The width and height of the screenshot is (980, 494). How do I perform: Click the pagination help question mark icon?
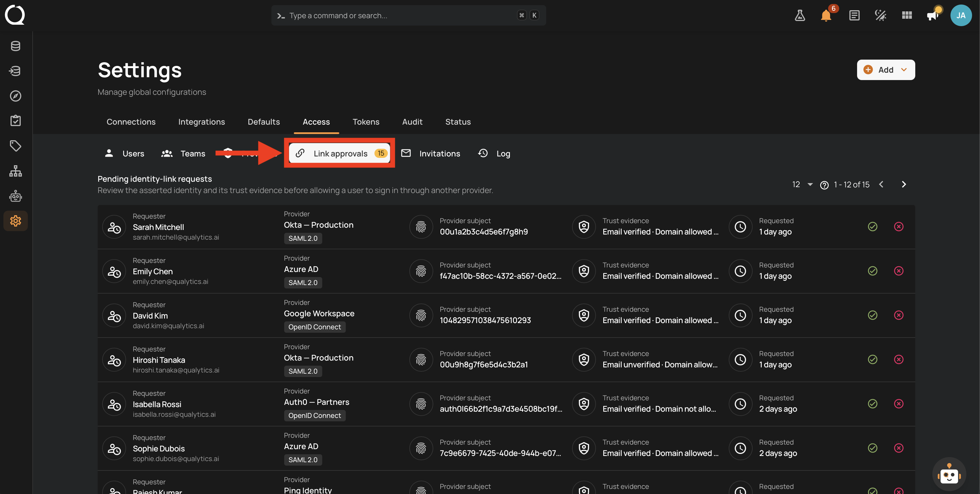pyautogui.click(x=824, y=185)
